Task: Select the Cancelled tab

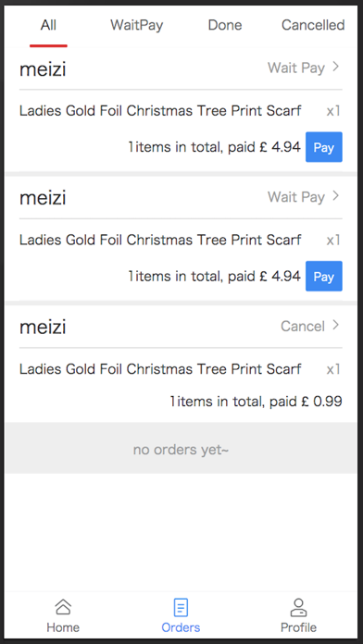Action: click(313, 25)
